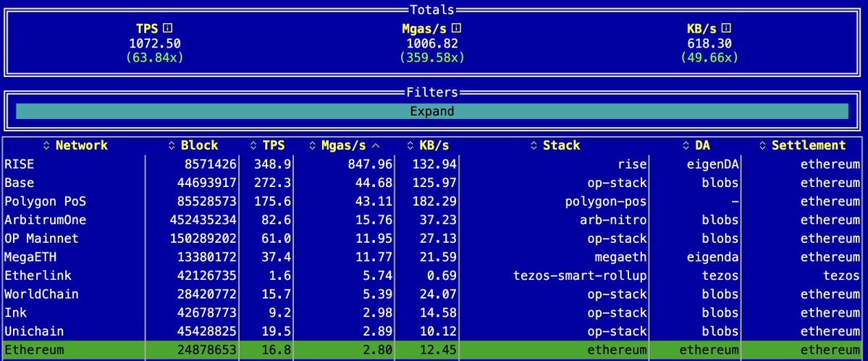Sort the table by DA column

pyautogui.click(x=696, y=145)
